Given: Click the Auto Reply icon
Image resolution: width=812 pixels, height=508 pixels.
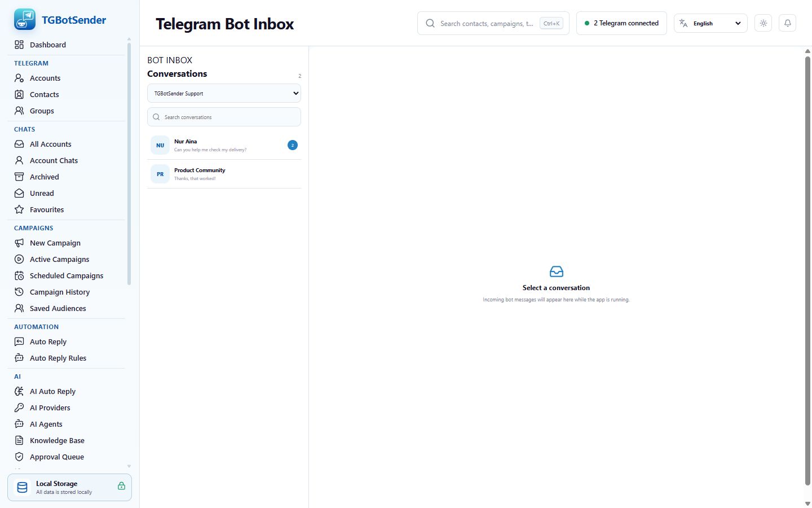Looking at the screenshot, I should [x=19, y=341].
